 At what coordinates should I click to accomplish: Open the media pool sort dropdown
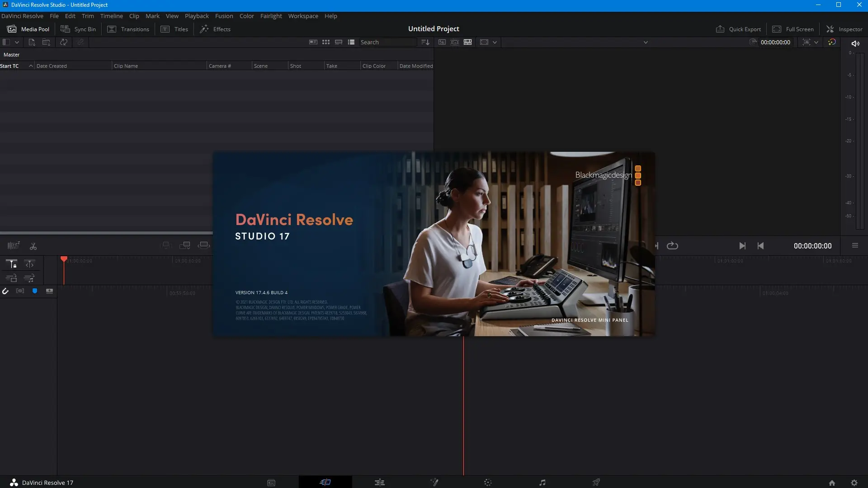coord(425,42)
